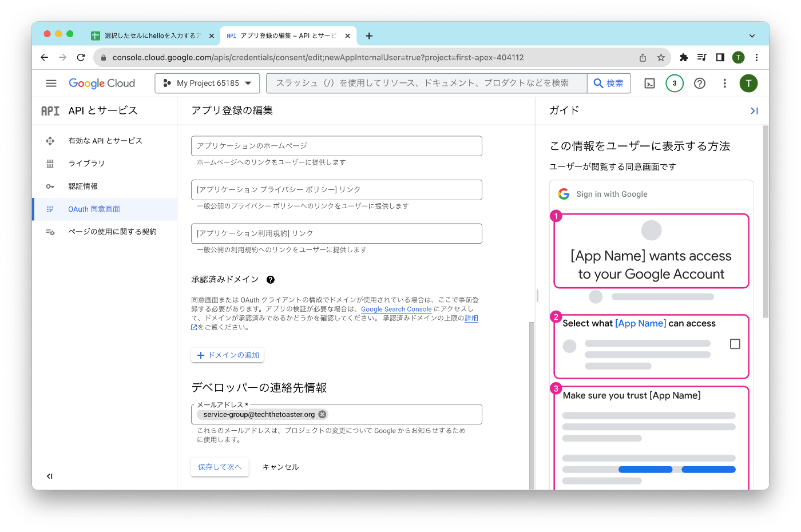The width and height of the screenshot is (801, 532).
Task: Click the share page icon in address bar
Action: [643, 57]
